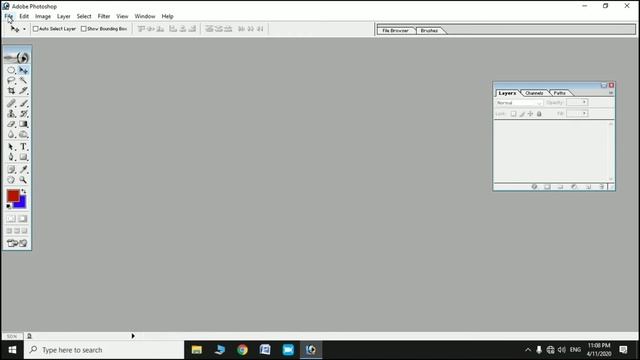Toggle Lock position icon in Layers panel

point(530,114)
